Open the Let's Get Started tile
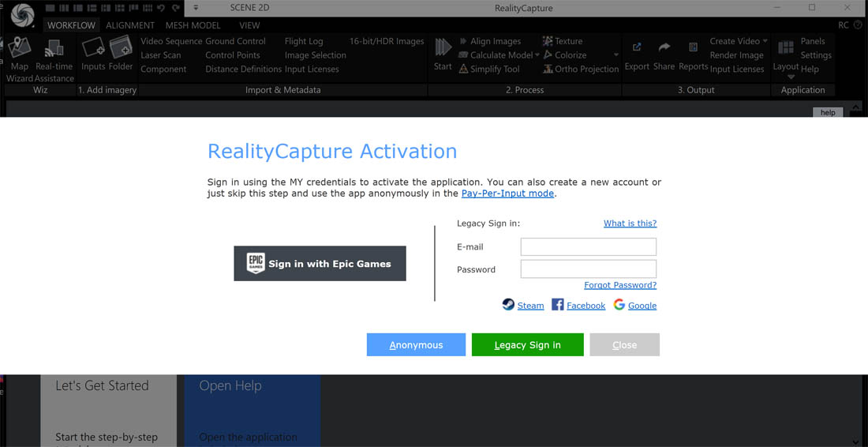The height and width of the screenshot is (447, 868). click(109, 411)
